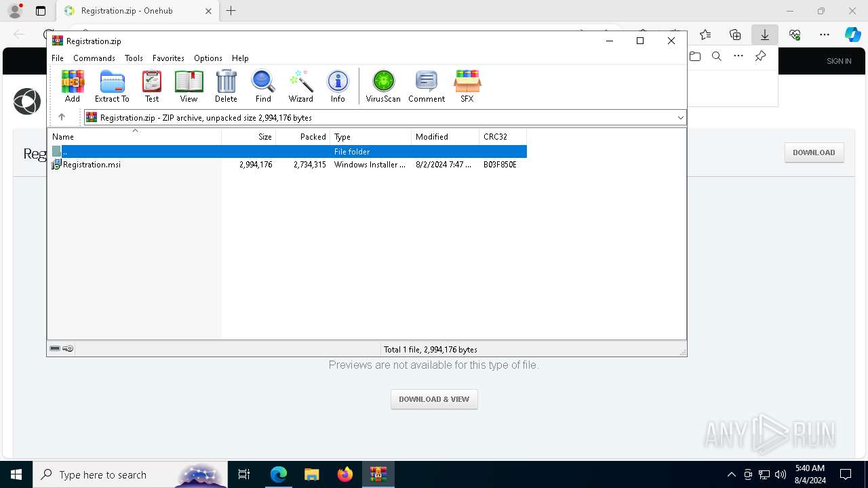Start VirusScan on the archive
The image size is (868, 488).
tap(383, 86)
